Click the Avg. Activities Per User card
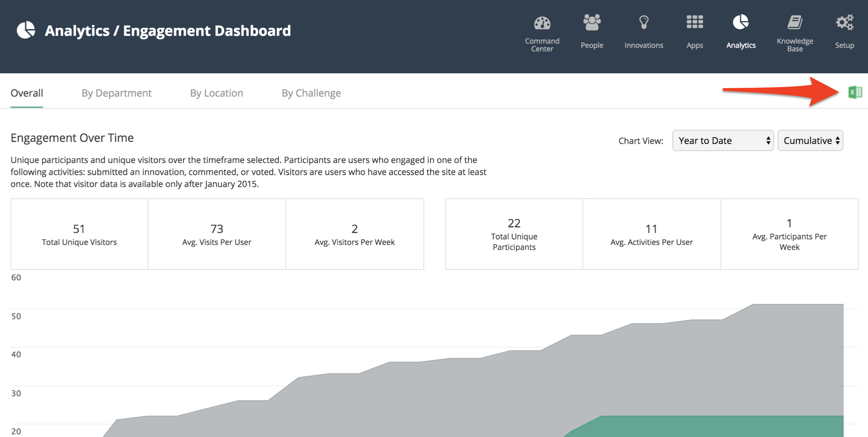The width and height of the screenshot is (868, 437). pos(651,234)
